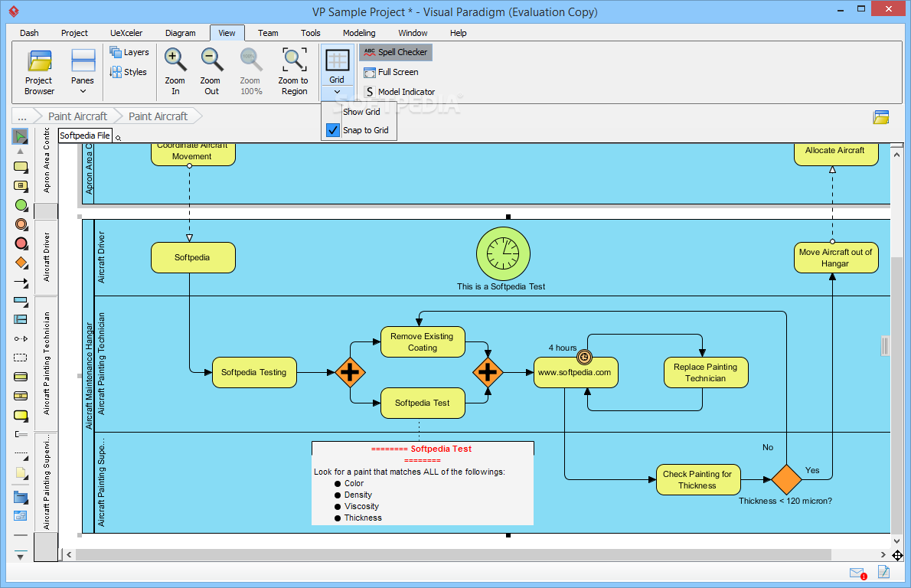
Task: Select the Thickness < 120 micron gateway diamond
Action: (x=786, y=479)
